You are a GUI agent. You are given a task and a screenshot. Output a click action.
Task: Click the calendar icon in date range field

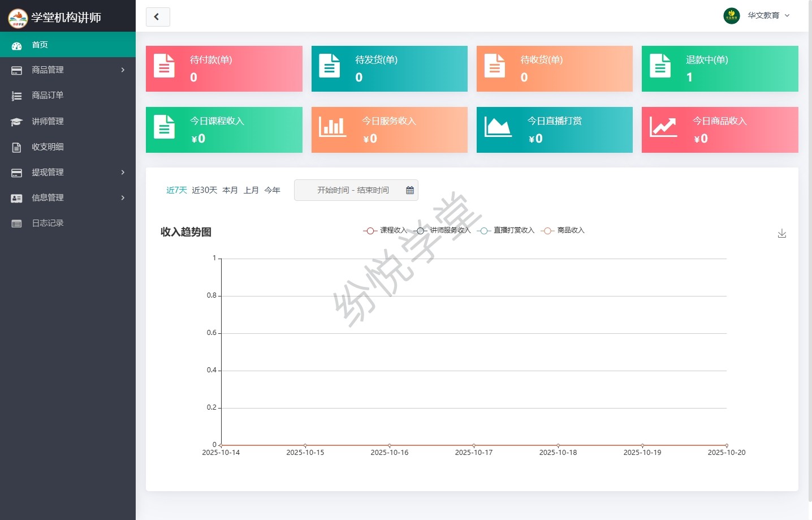click(410, 190)
